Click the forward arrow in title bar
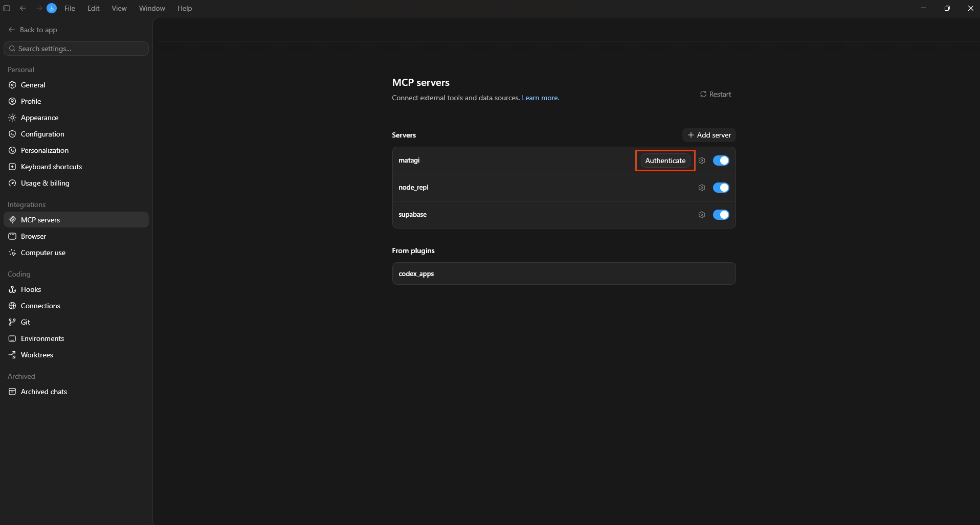 (x=39, y=8)
